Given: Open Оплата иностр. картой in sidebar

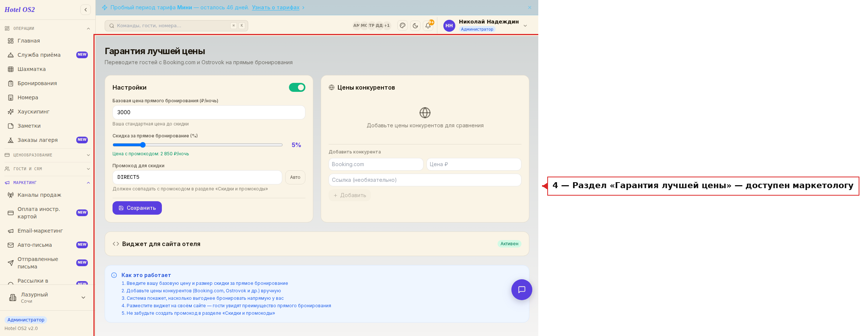Looking at the screenshot, I should coord(47,213).
